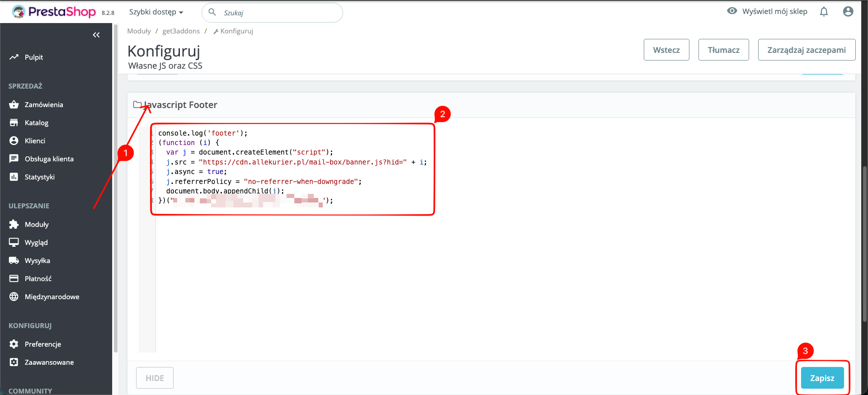Click the page vertical scrollbar
The height and width of the screenshot is (395, 868).
tap(865, 244)
